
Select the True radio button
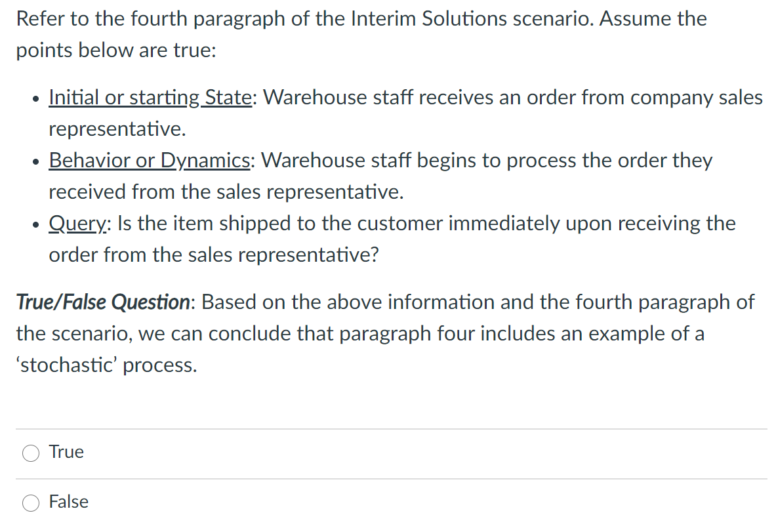click(x=31, y=453)
